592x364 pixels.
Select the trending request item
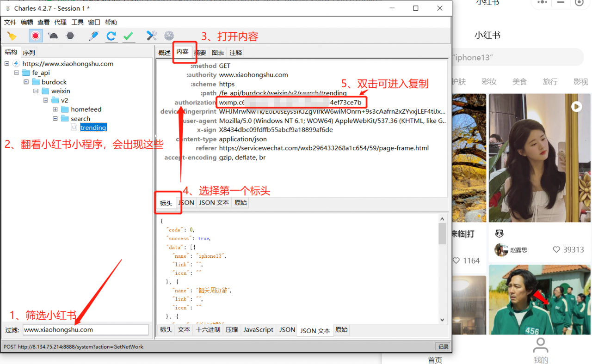[93, 127]
